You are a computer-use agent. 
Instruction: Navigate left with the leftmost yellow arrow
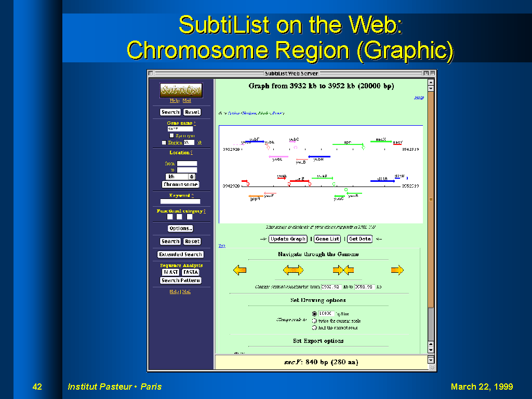[x=240, y=270]
